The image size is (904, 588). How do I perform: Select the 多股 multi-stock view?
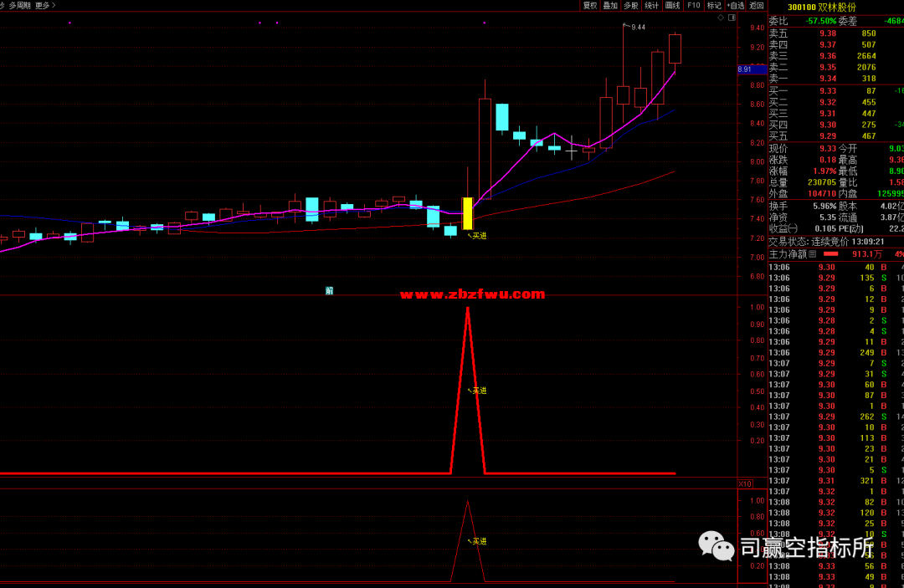[631, 5]
